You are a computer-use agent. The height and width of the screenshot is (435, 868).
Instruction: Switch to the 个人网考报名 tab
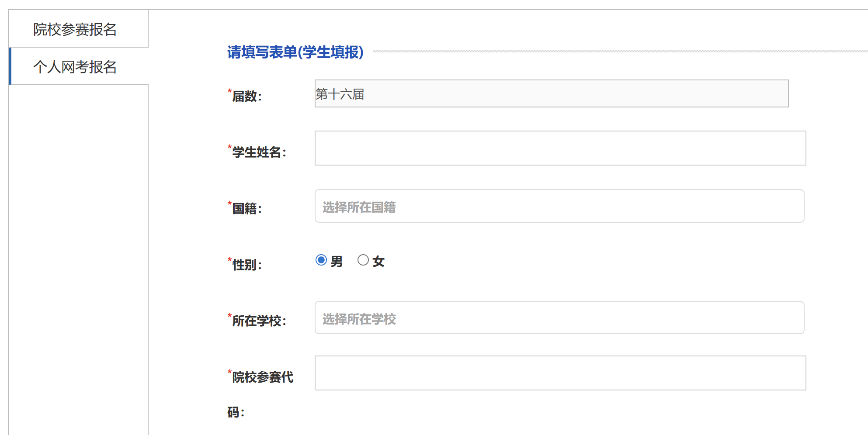[x=75, y=67]
